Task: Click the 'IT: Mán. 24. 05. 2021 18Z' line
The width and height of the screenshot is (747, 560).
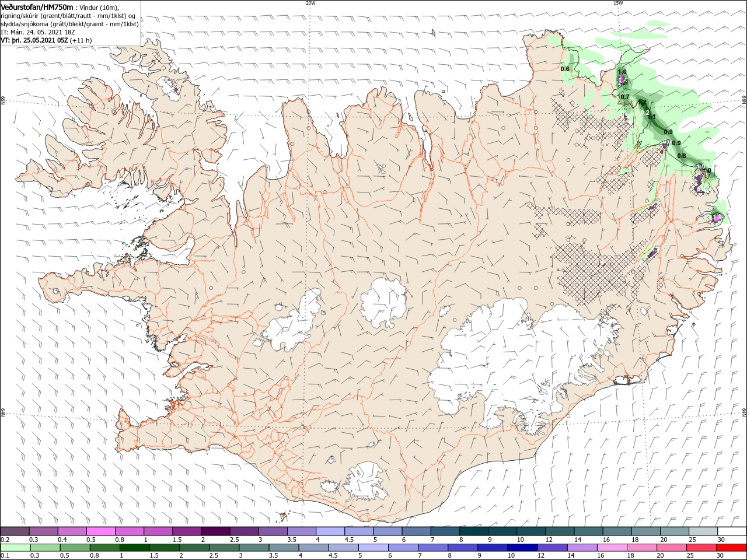Action: click(x=39, y=32)
